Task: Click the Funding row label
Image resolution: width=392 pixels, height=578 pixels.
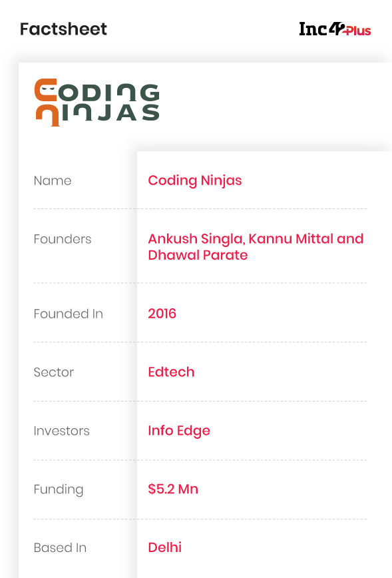Action: pos(59,489)
